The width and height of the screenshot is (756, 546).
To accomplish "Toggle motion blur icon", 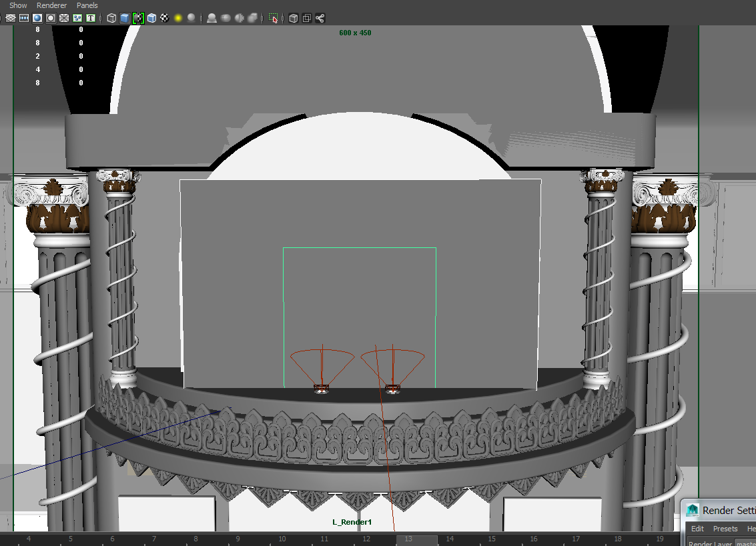I will point(226,18).
